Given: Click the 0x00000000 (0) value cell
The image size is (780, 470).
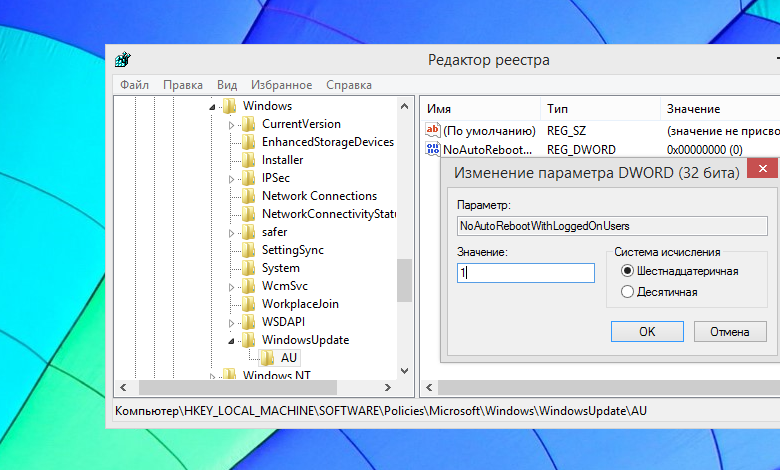Looking at the screenshot, I should [705, 149].
